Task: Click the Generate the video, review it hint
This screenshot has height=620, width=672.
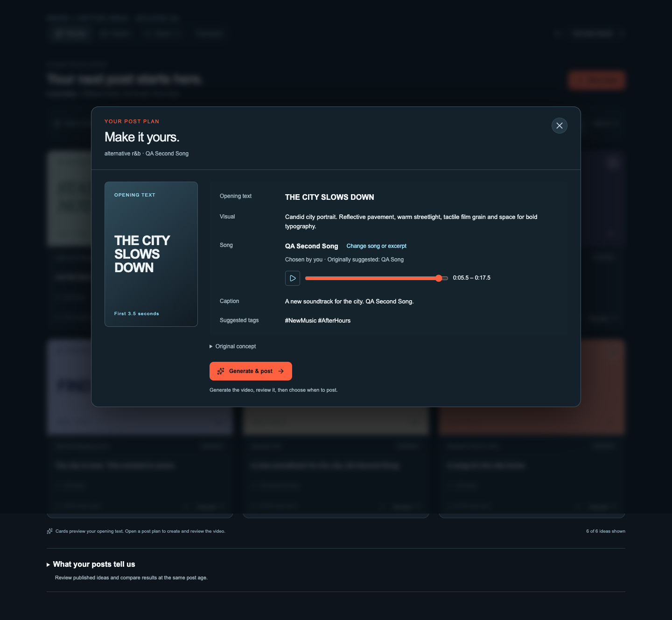Action: 273,390
